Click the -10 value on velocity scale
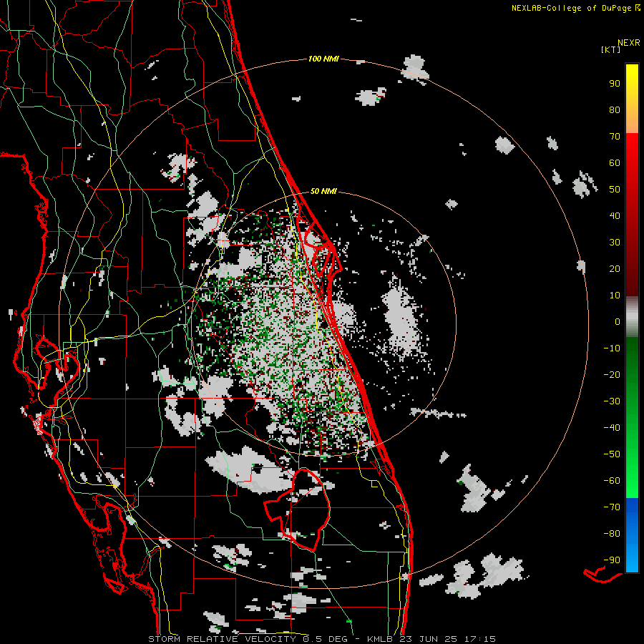644x644 pixels. 612,348
